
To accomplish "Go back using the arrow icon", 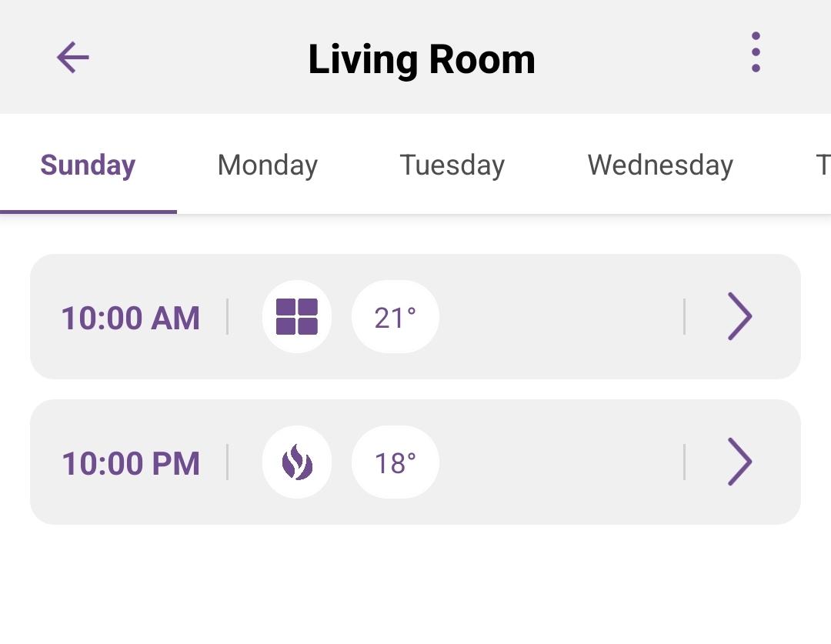I will click(x=73, y=58).
